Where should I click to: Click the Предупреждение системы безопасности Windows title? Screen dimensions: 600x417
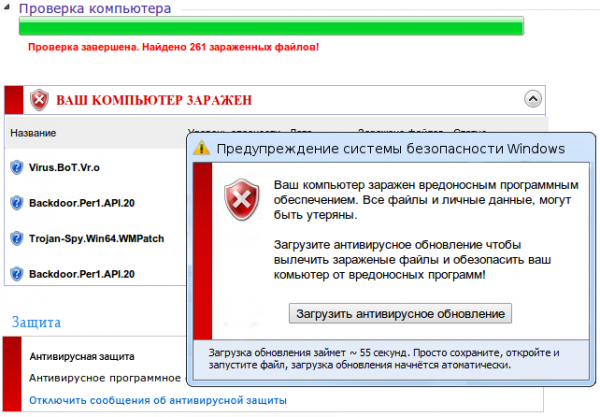(x=391, y=148)
